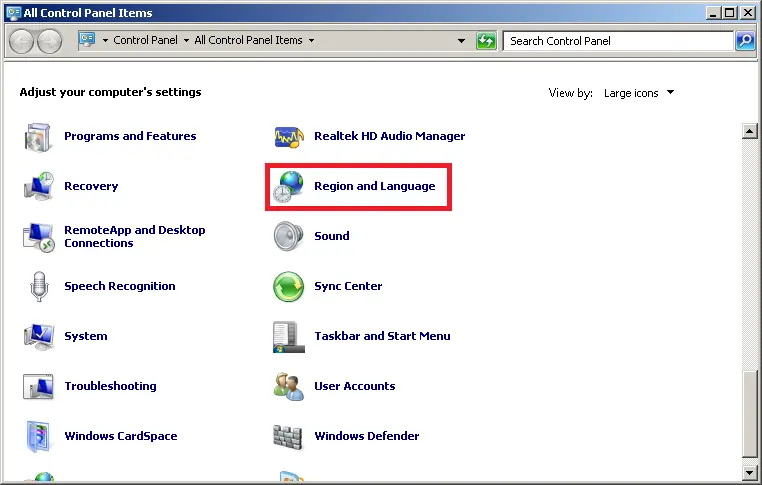This screenshot has width=762, height=485.
Task: Open the Region and Language globe icon
Action: coord(288,187)
